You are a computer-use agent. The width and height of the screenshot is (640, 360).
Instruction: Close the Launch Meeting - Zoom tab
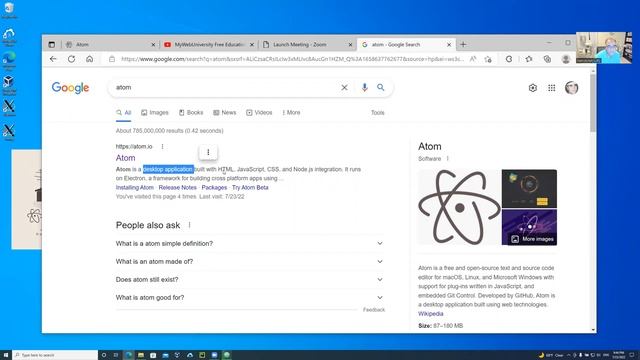(350, 44)
